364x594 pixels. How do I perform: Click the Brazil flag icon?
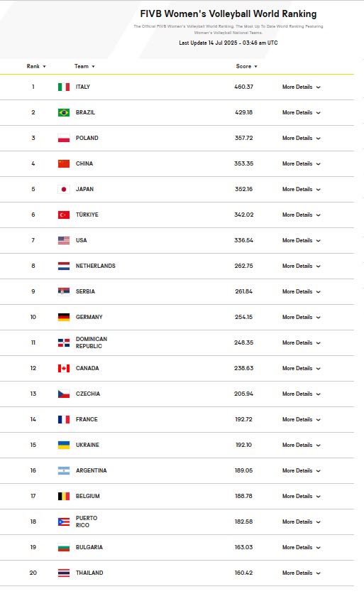click(64, 112)
